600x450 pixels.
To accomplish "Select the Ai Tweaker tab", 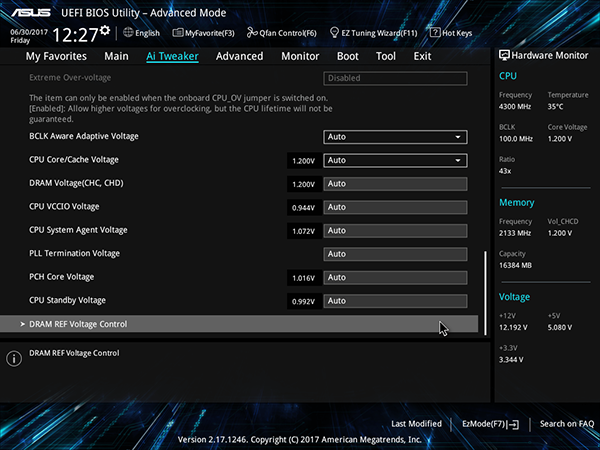I will (x=172, y=56).
